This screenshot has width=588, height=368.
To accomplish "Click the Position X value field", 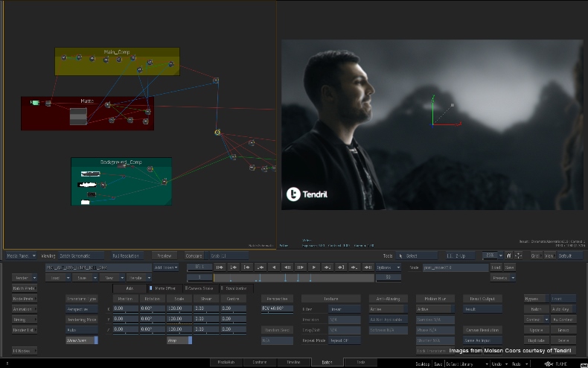I will tap(126, 308).
